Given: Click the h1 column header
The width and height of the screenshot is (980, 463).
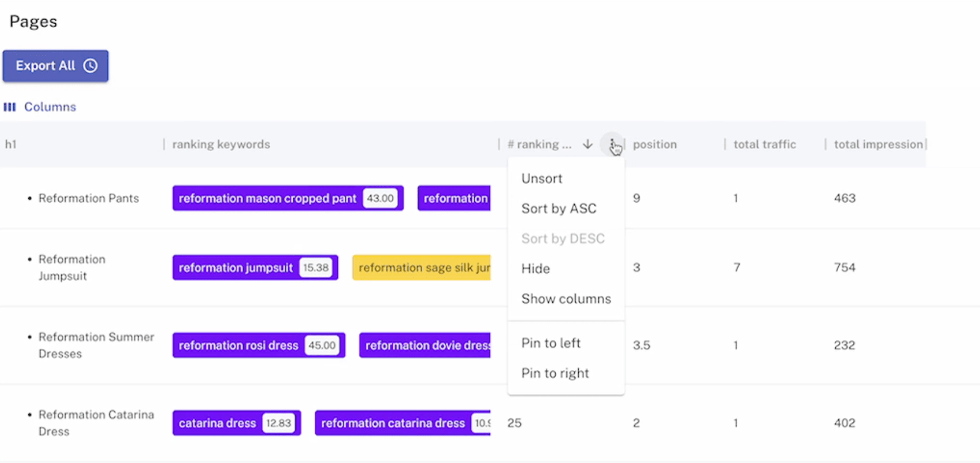Looking at the screenshot, I should pos(11,145).
